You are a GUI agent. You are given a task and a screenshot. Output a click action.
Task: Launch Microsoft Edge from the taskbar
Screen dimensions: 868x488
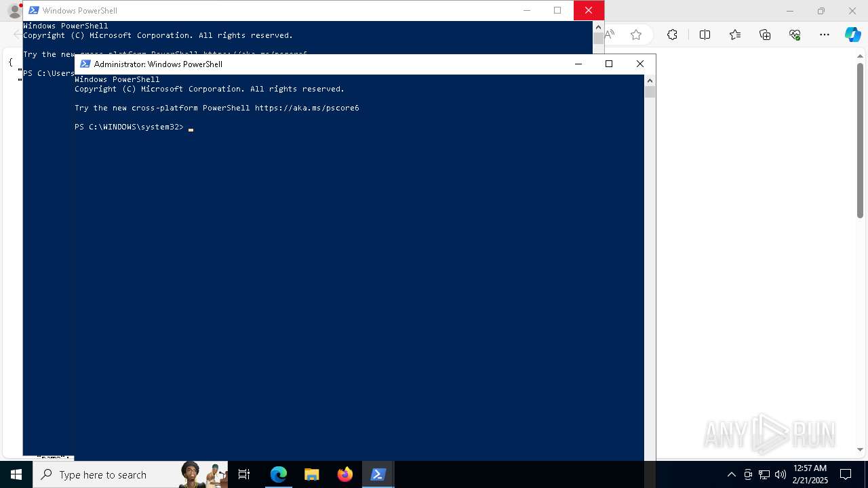(279, 474)
